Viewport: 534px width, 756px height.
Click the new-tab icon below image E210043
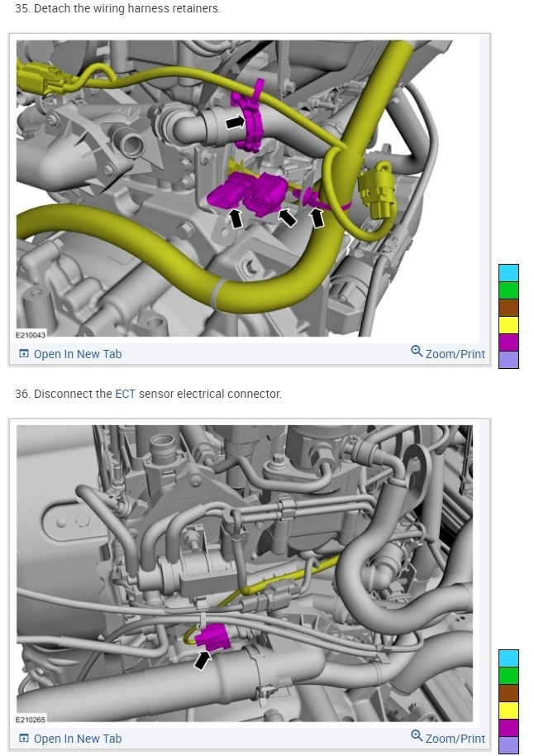(x=24, y=354)
